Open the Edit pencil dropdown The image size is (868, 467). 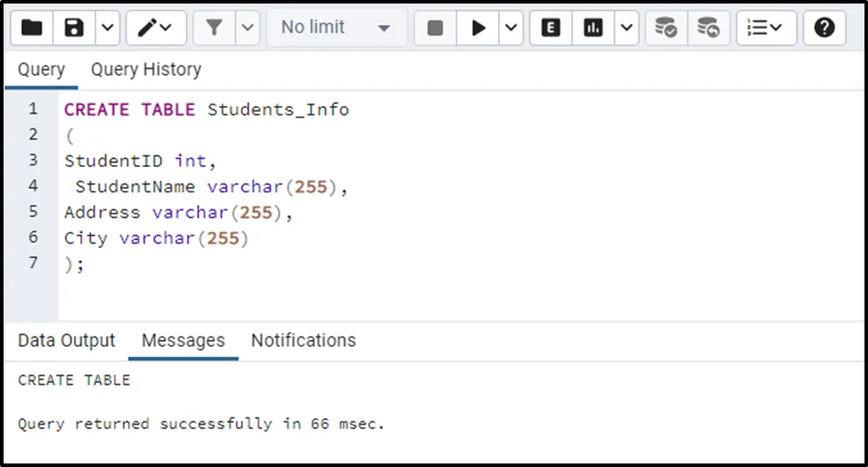point(156,28)
